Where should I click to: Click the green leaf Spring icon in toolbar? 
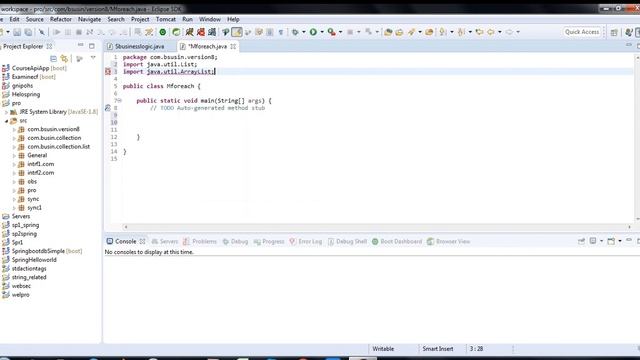(x=176, y=32)
